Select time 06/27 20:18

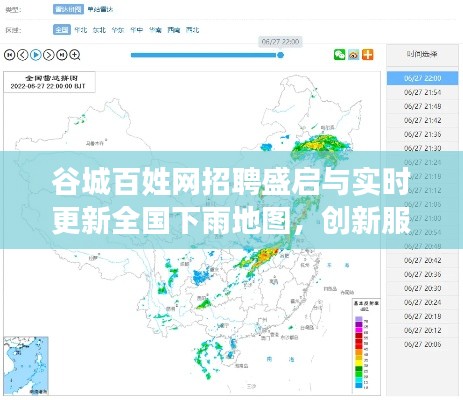pos(422,316)
